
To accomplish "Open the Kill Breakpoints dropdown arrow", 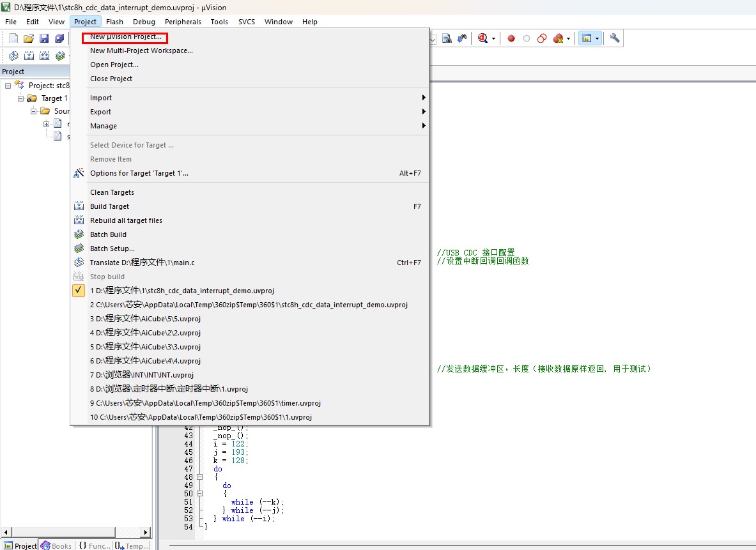I will pyautogui.click(x=569, y=38).
